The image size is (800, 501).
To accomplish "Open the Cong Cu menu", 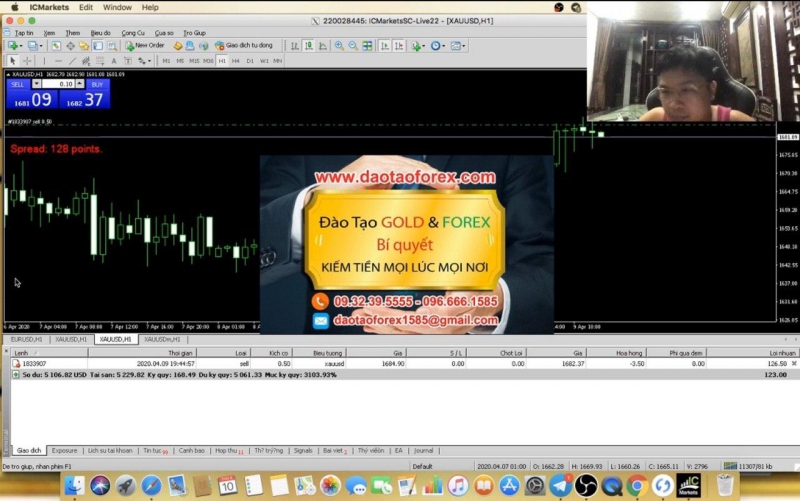I will coord(133,33).
